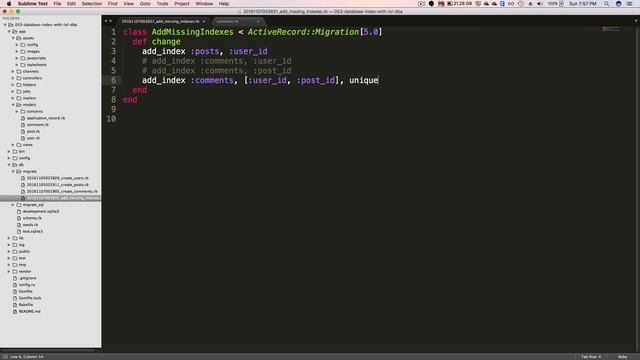Open the Project menu
Image resolution: width=640 pixels, height=360 pixels.
(182, 4)
